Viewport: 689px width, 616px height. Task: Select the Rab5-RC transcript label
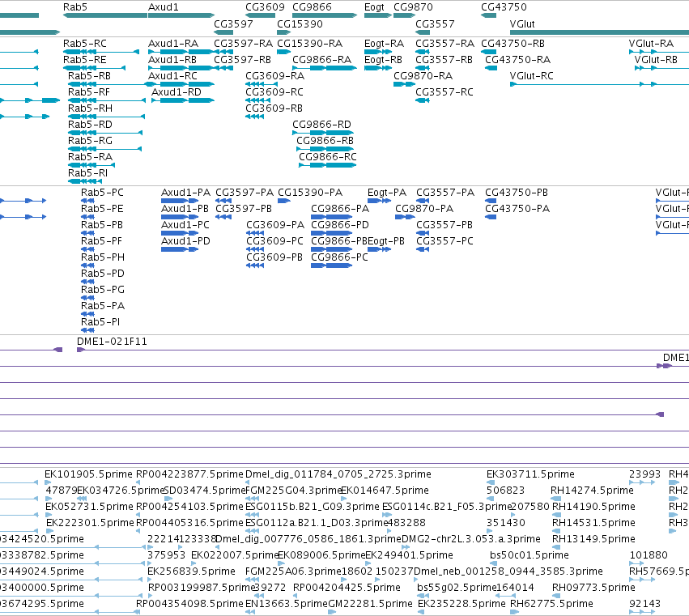coord(85,44)
